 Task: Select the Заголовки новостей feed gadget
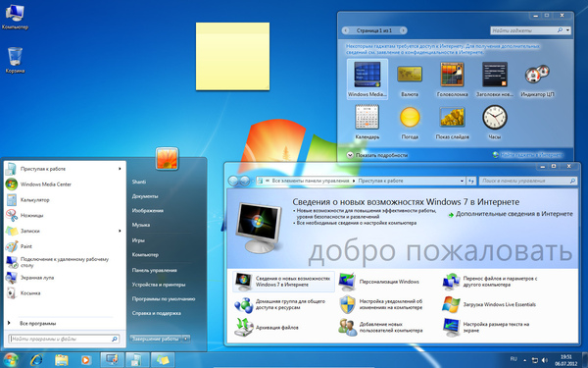pyautogui.click(x=495, y=79)
